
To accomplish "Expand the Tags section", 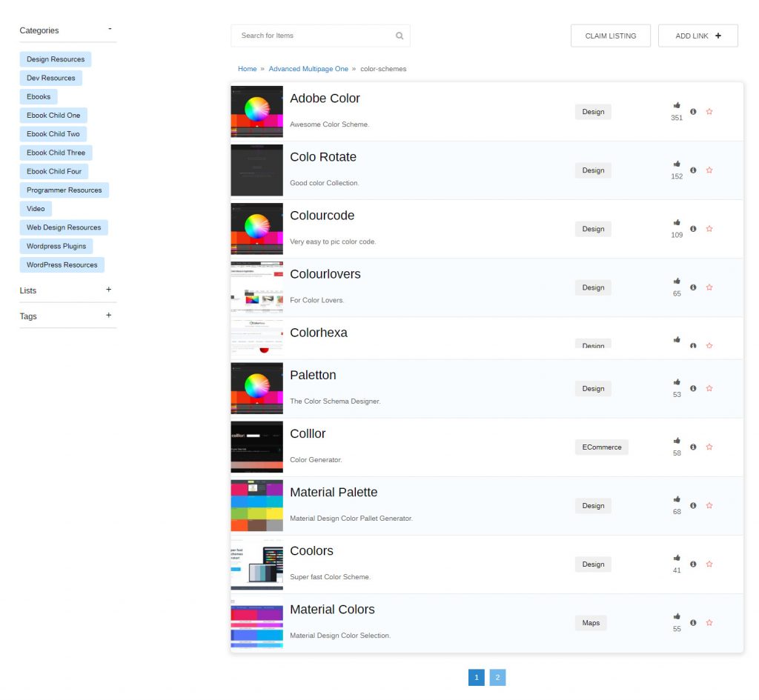I will pos(108,315).
